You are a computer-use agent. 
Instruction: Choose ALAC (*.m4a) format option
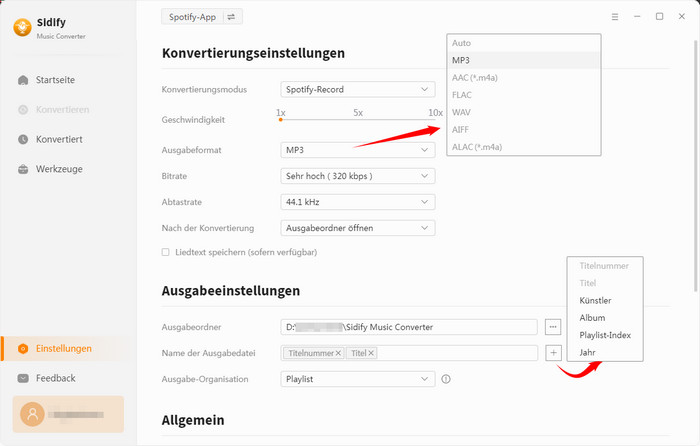point(524,147)
